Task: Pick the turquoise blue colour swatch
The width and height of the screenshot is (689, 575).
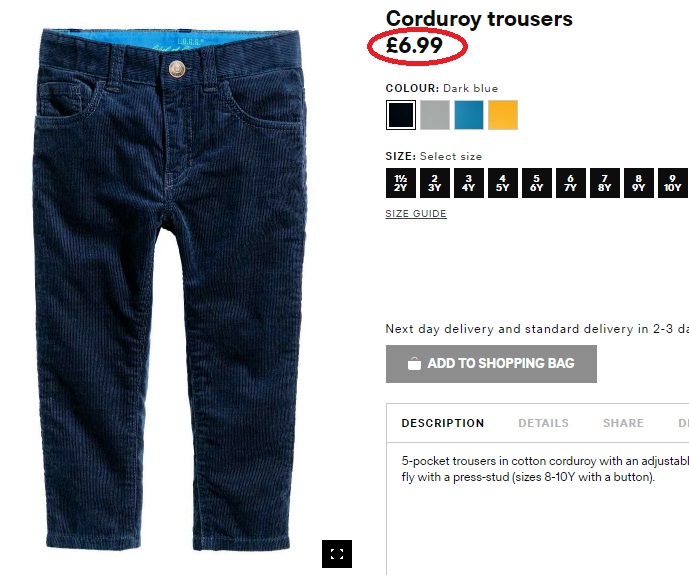Action: click(469, 115)
